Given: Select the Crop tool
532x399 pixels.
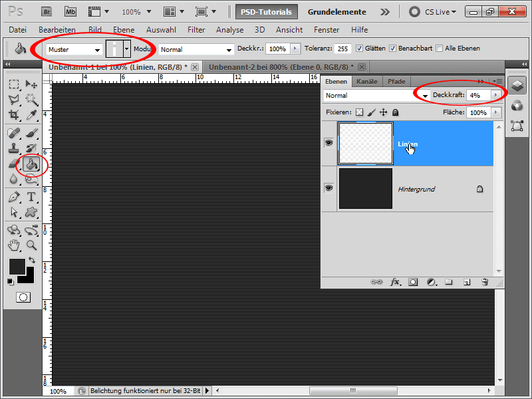Looking at the screenshot, I should coord(13,114).
